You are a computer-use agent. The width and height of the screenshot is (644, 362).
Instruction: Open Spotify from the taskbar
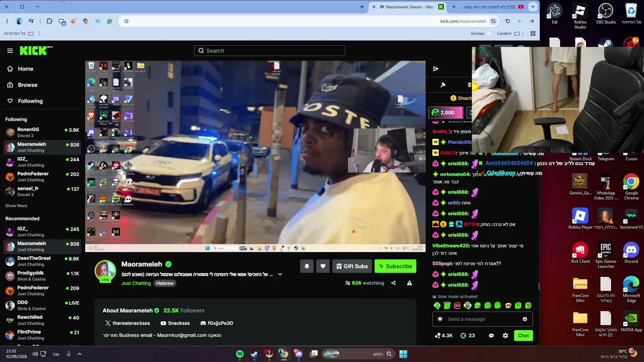coord(240,354)
